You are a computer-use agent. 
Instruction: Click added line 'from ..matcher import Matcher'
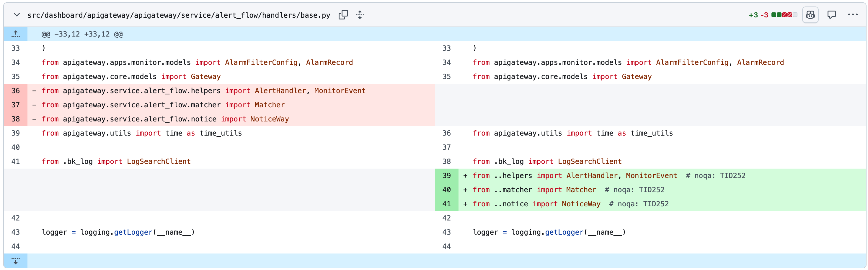[x=568, y=190]
